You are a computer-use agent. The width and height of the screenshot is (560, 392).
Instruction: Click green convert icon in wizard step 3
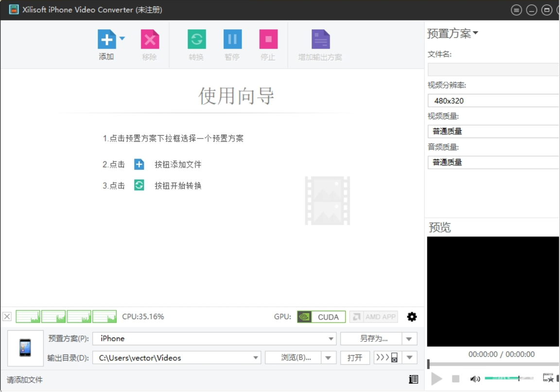[139, 185]
